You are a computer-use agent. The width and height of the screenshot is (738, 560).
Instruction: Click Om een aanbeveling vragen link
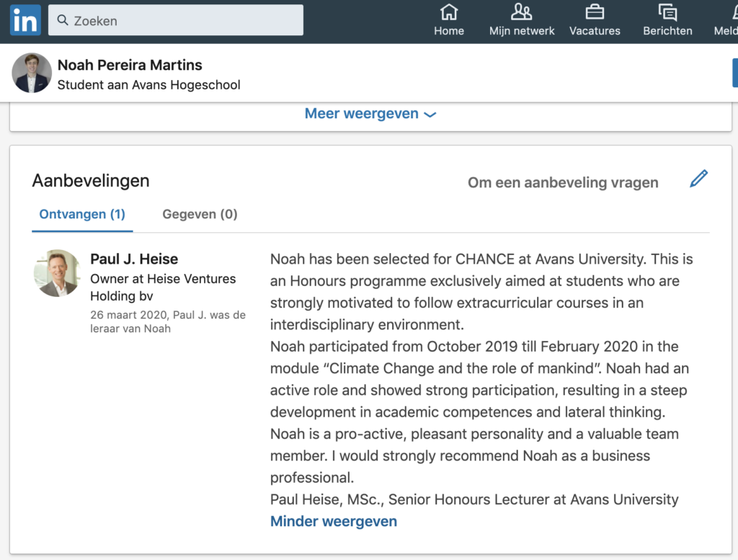point(563,182)
